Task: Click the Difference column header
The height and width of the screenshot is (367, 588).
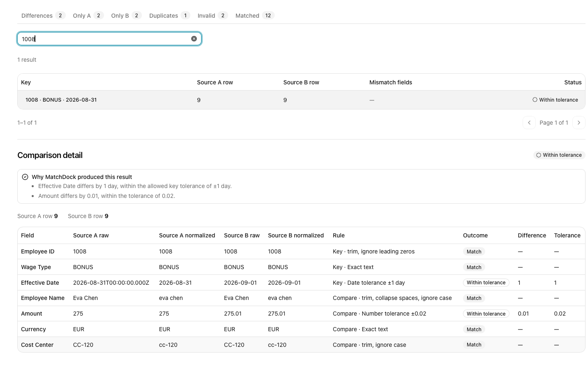Action: click(x=532, y=235)
